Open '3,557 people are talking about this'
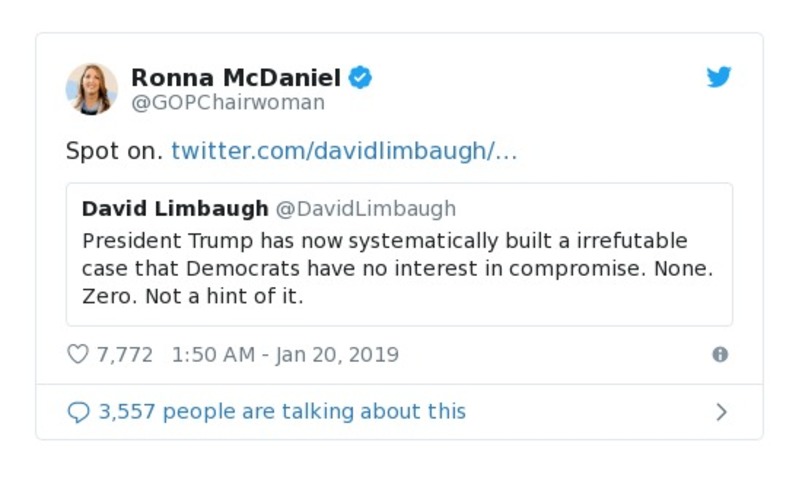 click(282, 411)
